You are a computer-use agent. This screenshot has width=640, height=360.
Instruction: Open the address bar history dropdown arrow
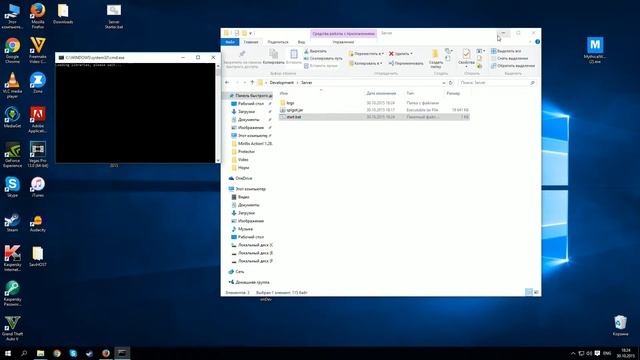point(444,83)
